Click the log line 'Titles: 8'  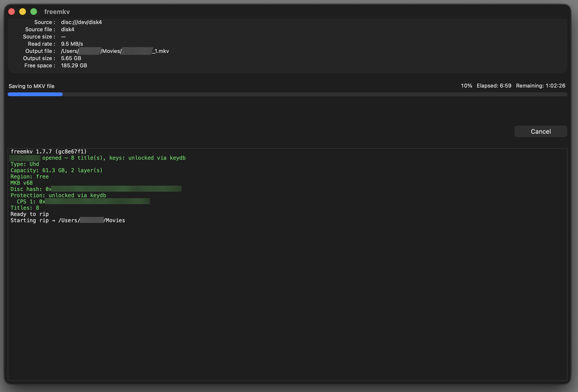pos(24,208)
